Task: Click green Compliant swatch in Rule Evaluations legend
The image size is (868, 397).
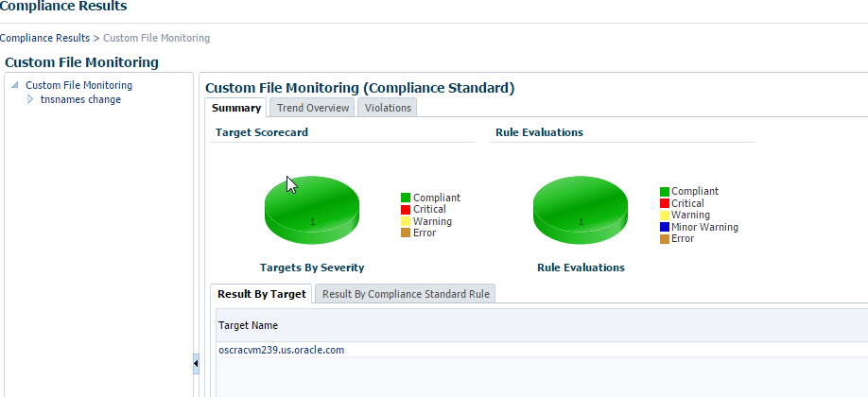Action: point(665,192)
